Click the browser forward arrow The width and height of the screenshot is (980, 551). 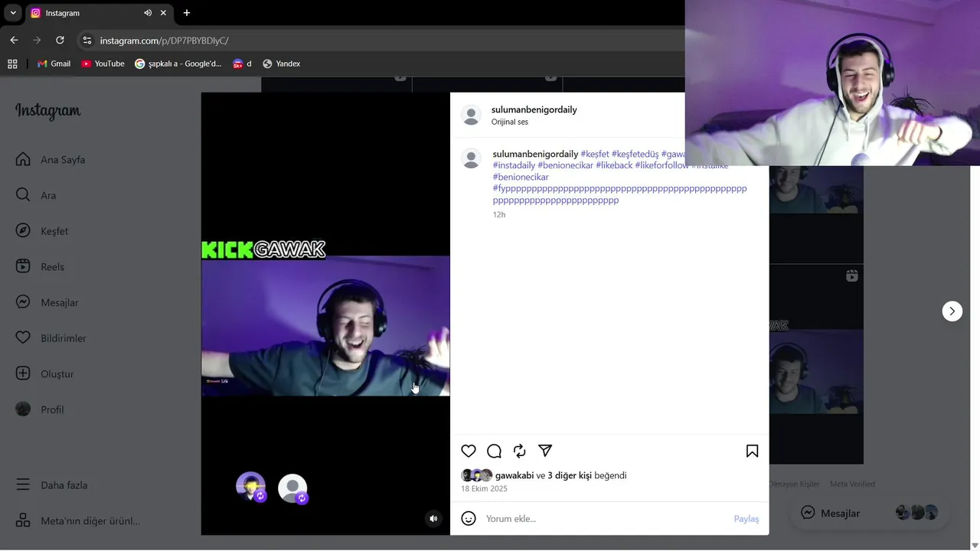[37, 40]
